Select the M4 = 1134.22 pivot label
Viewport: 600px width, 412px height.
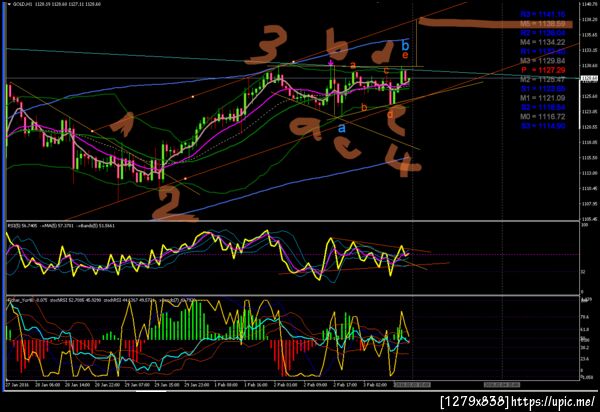coord(542,42)
